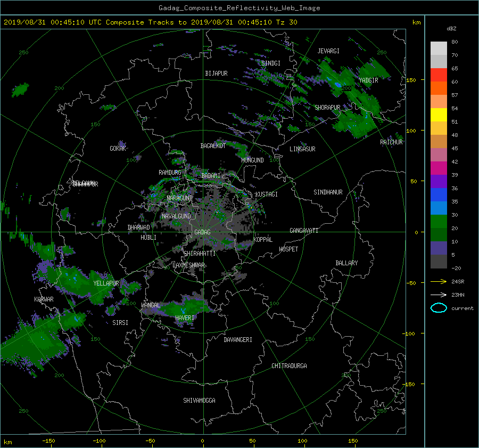This screenshot has height=448, width=479.
Task: Click the HOSPET city label
Action: pyautogui.click(x=288, y=249)
